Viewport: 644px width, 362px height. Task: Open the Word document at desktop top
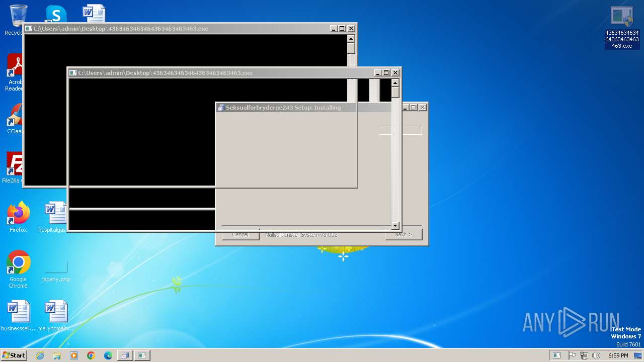[94, 14]
